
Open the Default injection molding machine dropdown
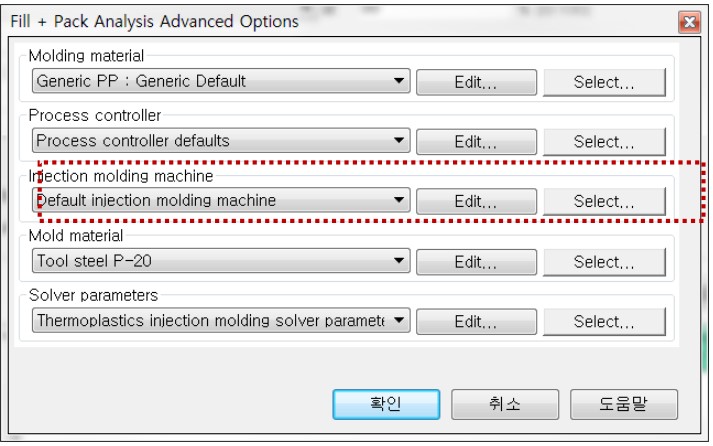(x=221, y=200)
